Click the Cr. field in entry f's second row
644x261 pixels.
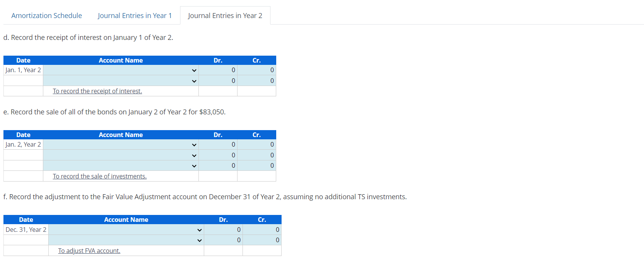pyautogui.click(x=262, y=240)
